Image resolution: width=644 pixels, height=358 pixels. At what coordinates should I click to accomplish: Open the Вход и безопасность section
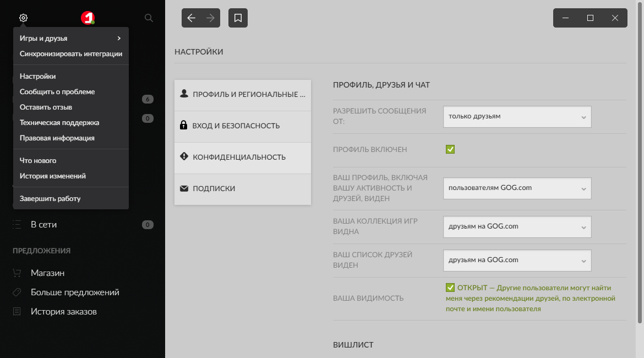[x=242, y=126]
